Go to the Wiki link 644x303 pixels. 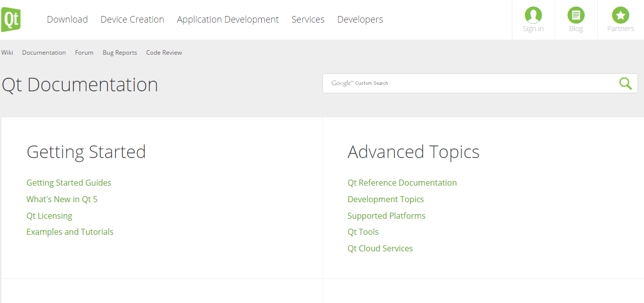7,53
